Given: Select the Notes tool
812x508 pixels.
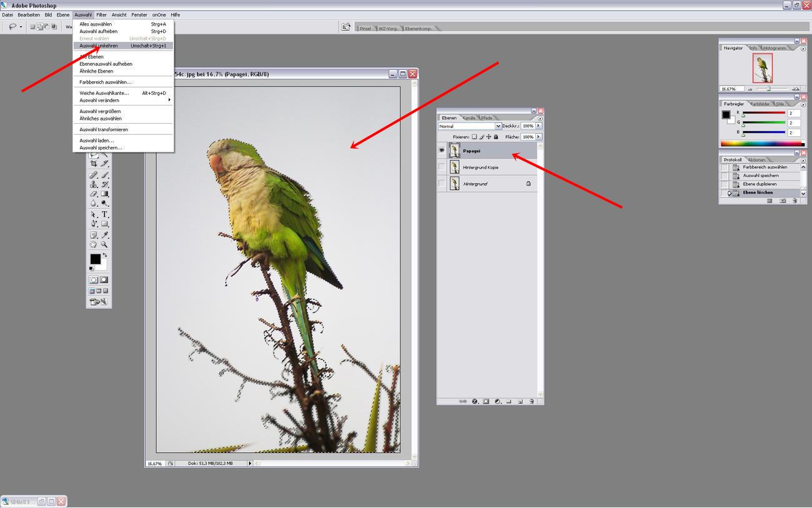Looking at the screenshot, I should [x=94, y=235].
